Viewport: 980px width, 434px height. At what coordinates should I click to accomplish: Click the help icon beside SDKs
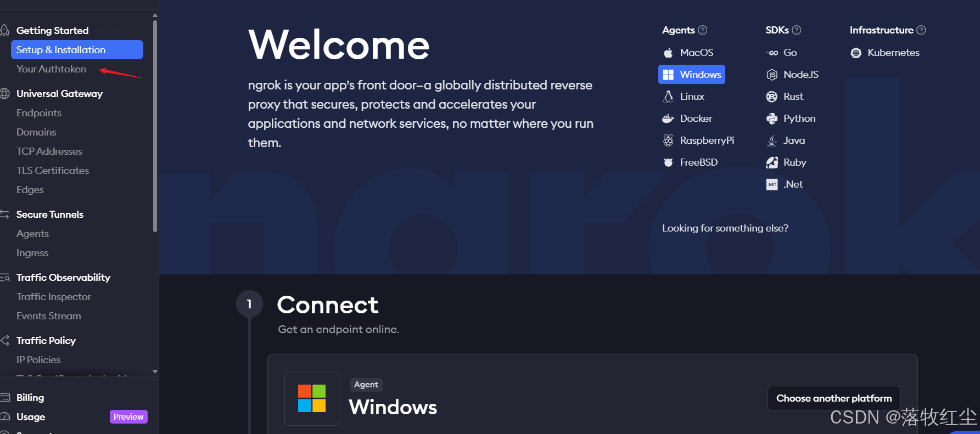pos(797,30)
